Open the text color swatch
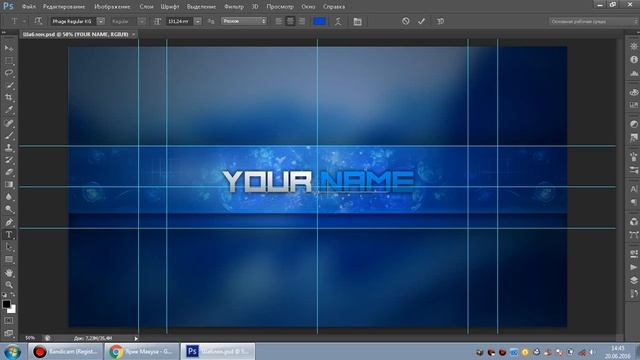640x360 pixels. 319,21
